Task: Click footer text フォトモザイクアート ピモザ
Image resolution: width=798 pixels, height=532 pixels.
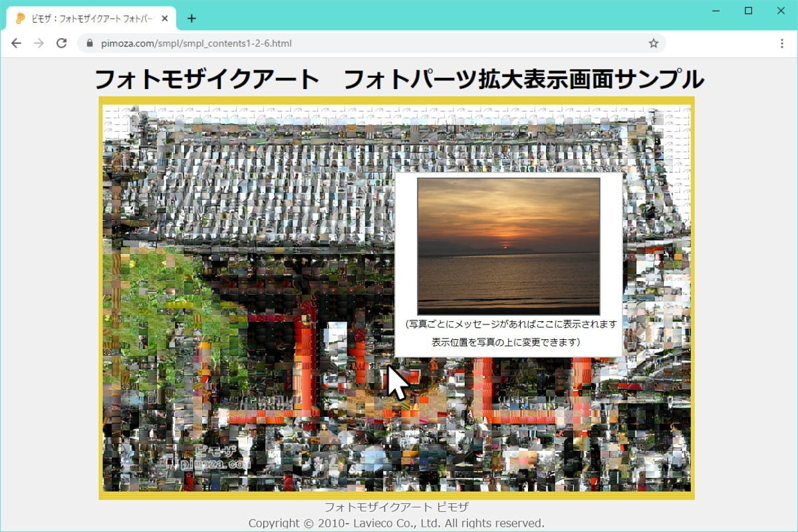Action: click(396, 507)
